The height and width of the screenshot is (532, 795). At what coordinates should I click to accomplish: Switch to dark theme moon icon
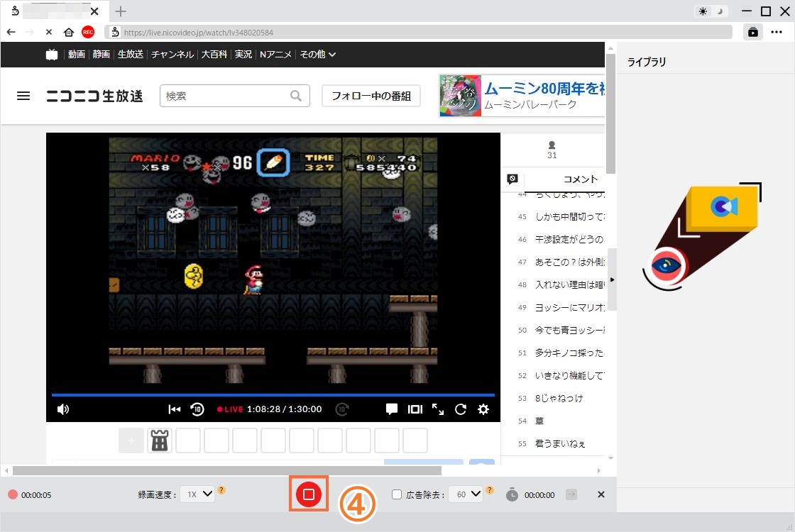tap(720, 11)
